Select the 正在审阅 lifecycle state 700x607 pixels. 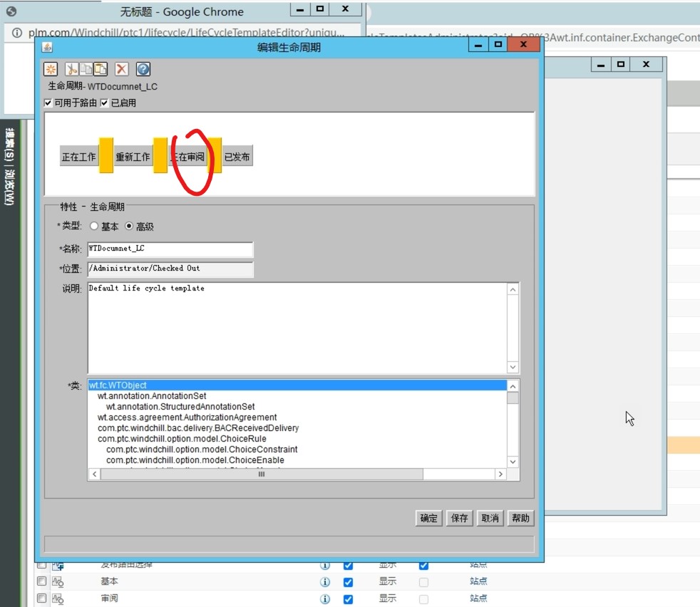coord(187,157)
